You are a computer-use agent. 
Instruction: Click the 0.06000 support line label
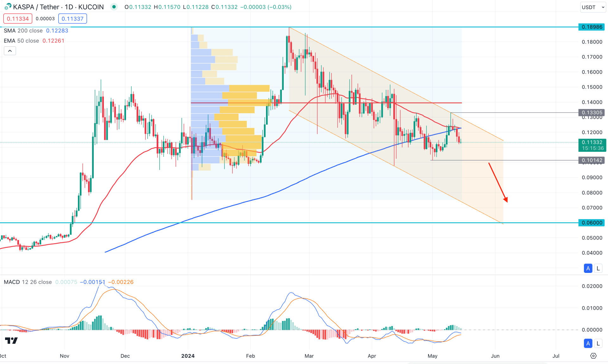[592, 223]
